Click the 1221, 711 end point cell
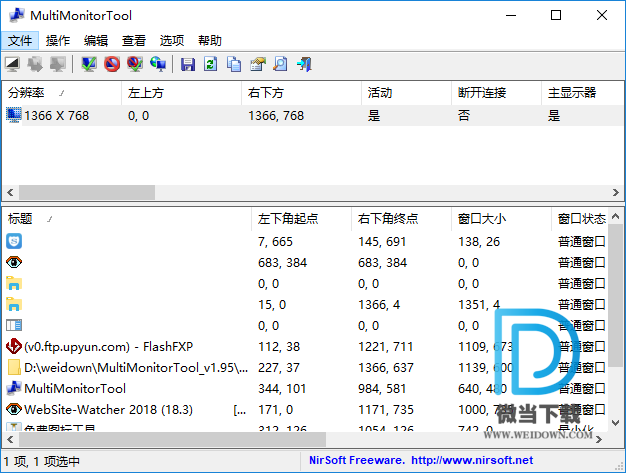This screenshot has width=626, height=473. pos(385,346)
